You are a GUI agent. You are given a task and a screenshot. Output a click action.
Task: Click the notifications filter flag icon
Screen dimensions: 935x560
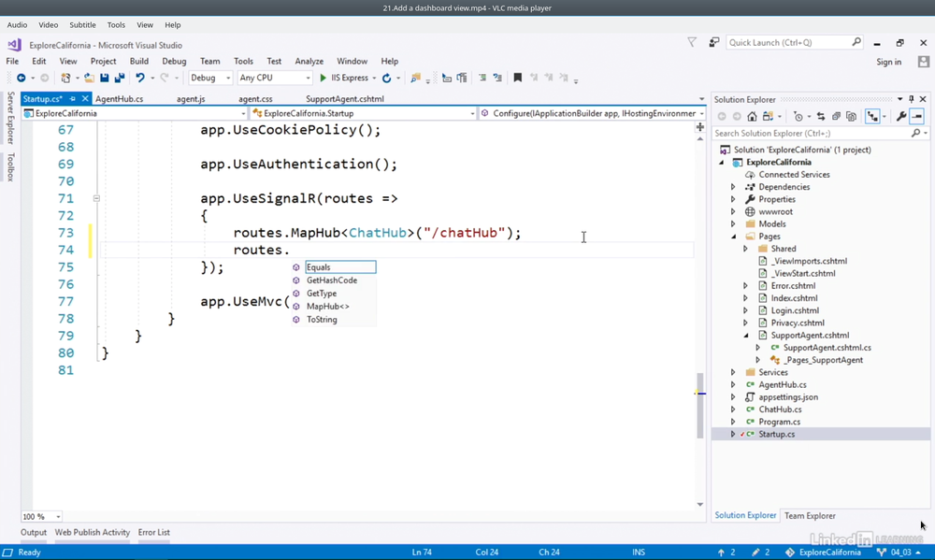click(692, 42)
